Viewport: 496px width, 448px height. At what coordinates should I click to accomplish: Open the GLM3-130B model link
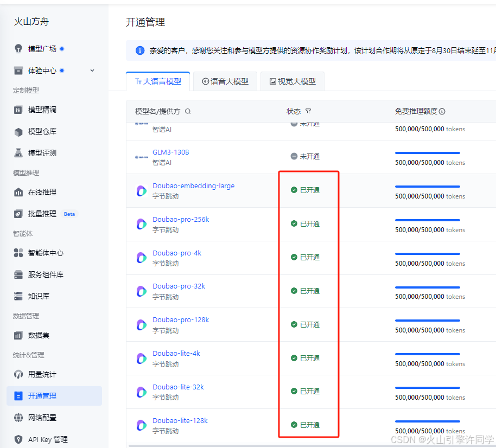(171, 152)
